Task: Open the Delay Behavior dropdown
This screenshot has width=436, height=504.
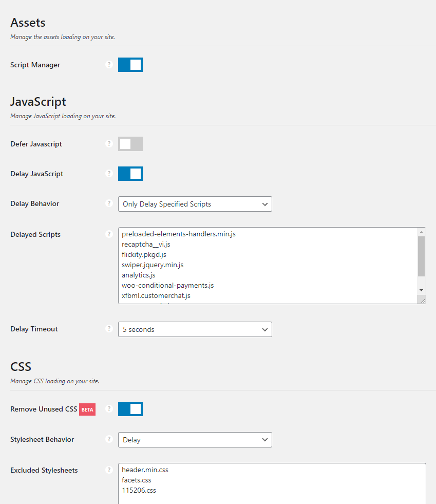Action: (x=195, y=204)
